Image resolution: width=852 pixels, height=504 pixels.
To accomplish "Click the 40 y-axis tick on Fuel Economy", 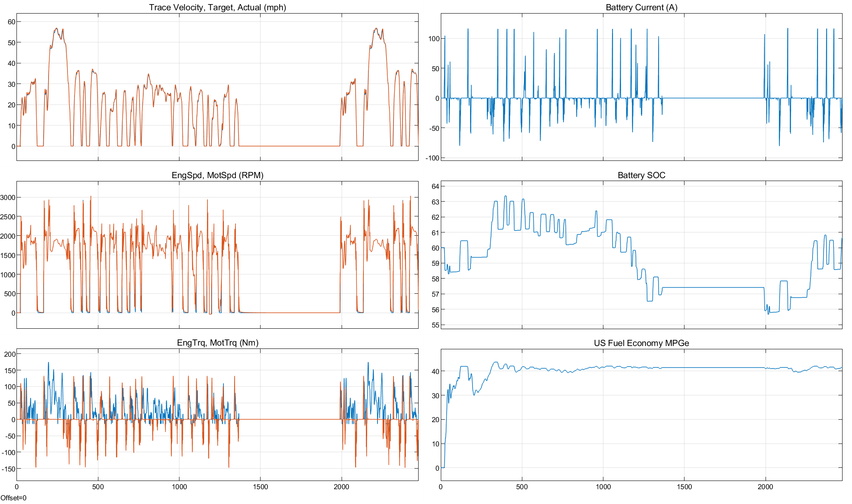I will (435, 371).
